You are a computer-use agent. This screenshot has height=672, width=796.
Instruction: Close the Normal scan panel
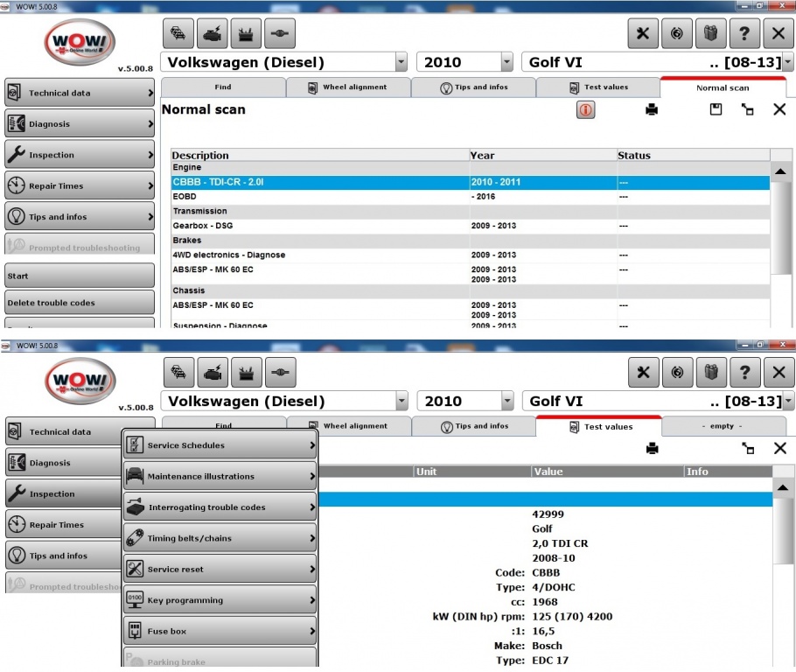tap(779, 109)
